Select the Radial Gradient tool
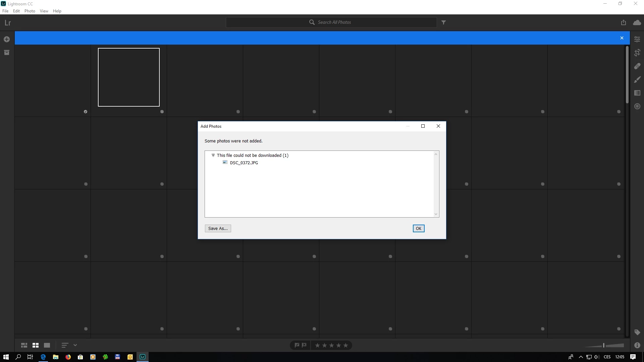This screenshot has height=362, width=644. [x=637, y=106]
